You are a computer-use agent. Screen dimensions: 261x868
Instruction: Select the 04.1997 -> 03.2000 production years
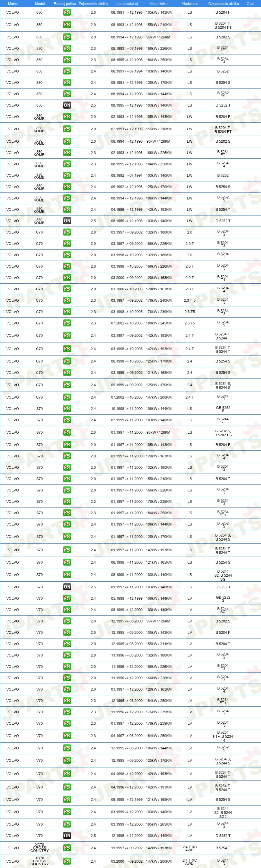pos(126,736)
